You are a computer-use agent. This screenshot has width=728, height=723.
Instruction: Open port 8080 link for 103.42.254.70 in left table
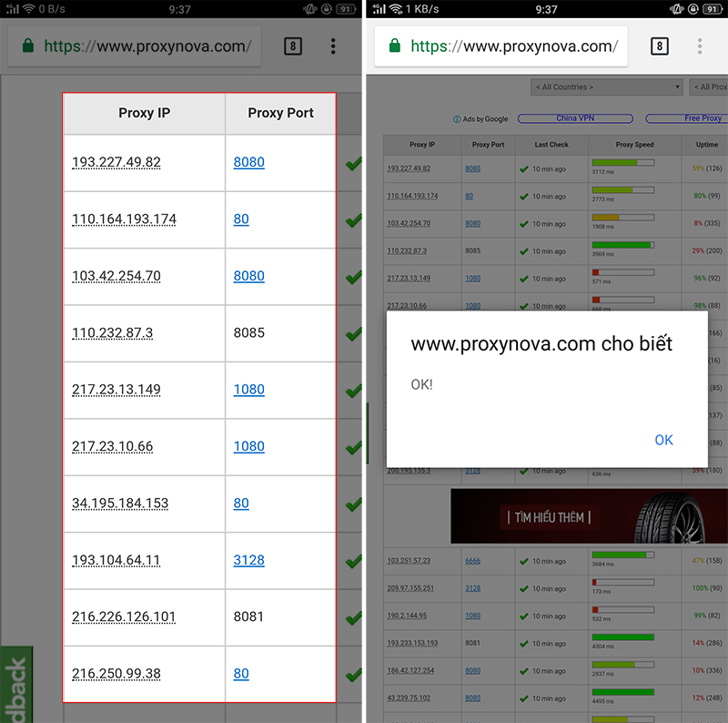click(248, 276)
